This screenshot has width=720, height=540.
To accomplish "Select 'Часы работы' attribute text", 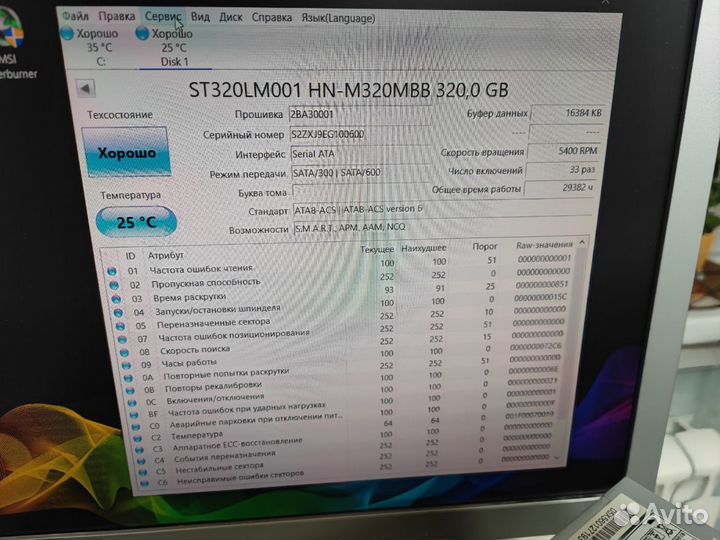I will click(x=189, y=363).
